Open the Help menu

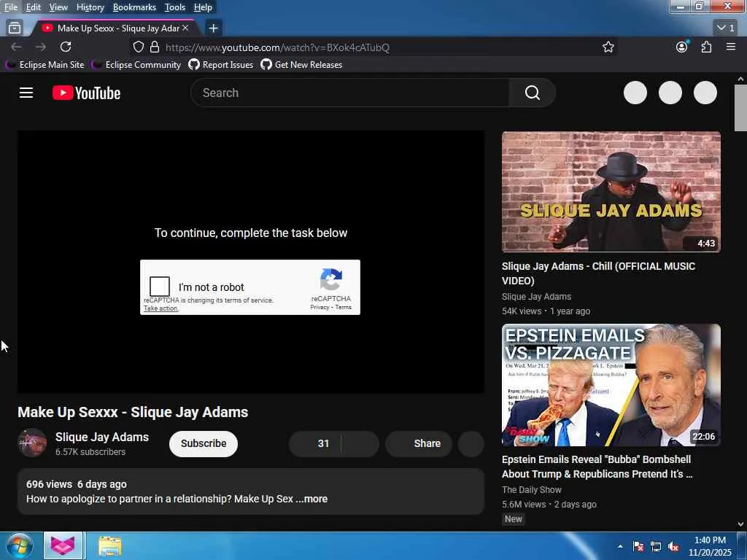203,7
